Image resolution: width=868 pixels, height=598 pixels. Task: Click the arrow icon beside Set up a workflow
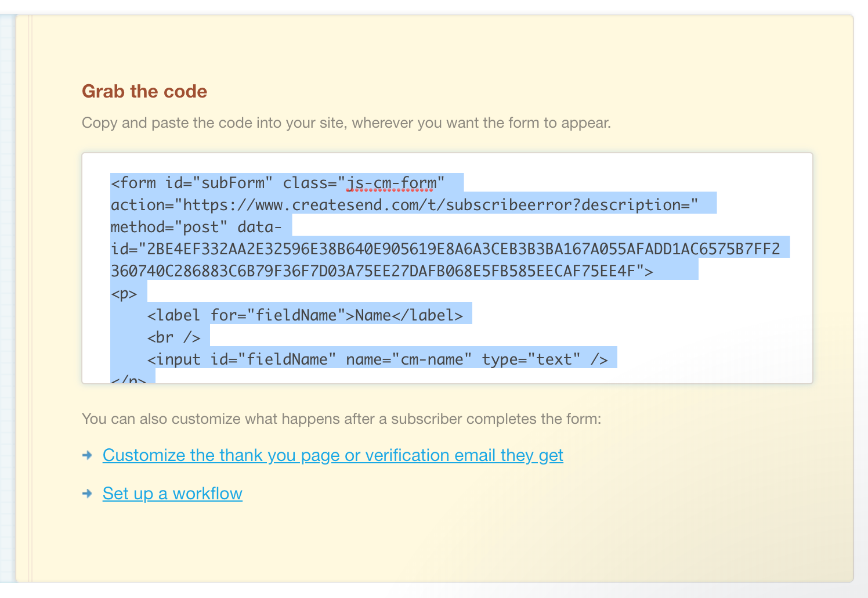(88, 493)
